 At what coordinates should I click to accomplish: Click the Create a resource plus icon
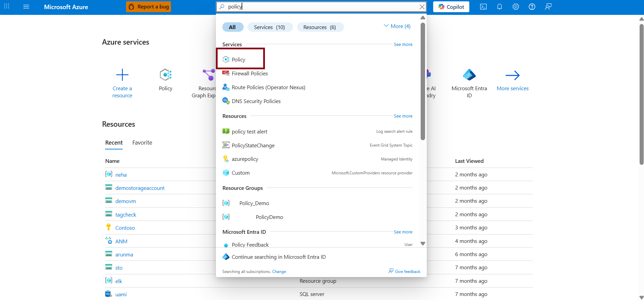122,75
